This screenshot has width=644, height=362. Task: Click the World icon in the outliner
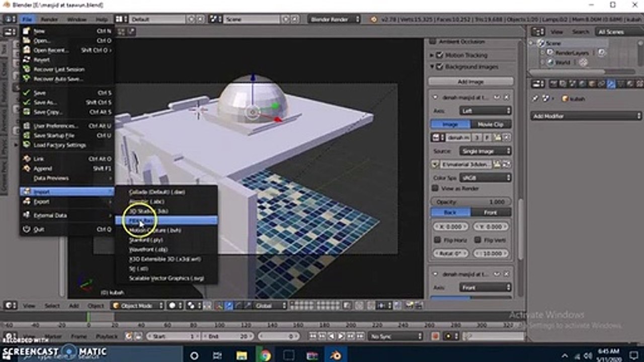(551, 63)
